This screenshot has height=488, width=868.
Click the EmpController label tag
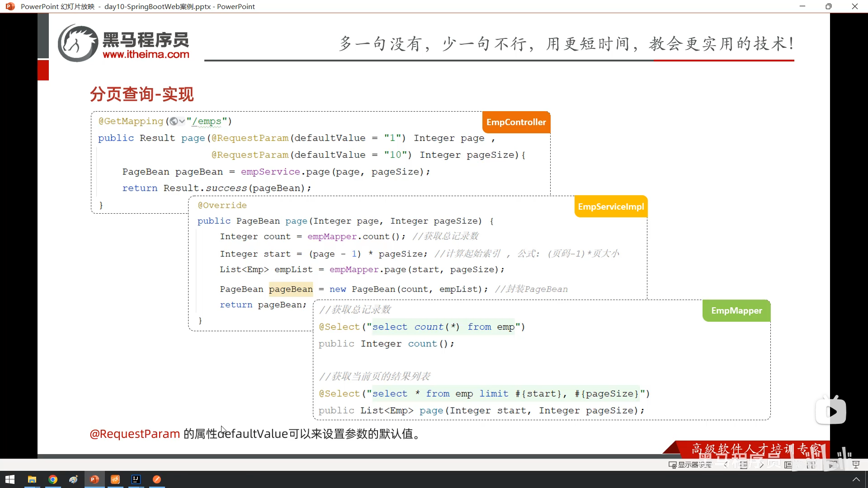coord(516,122)
